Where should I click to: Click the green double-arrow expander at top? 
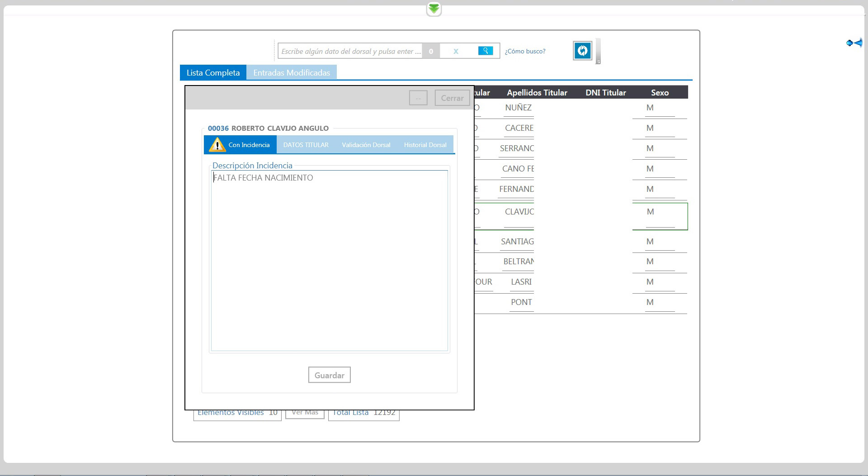[434, 9]
